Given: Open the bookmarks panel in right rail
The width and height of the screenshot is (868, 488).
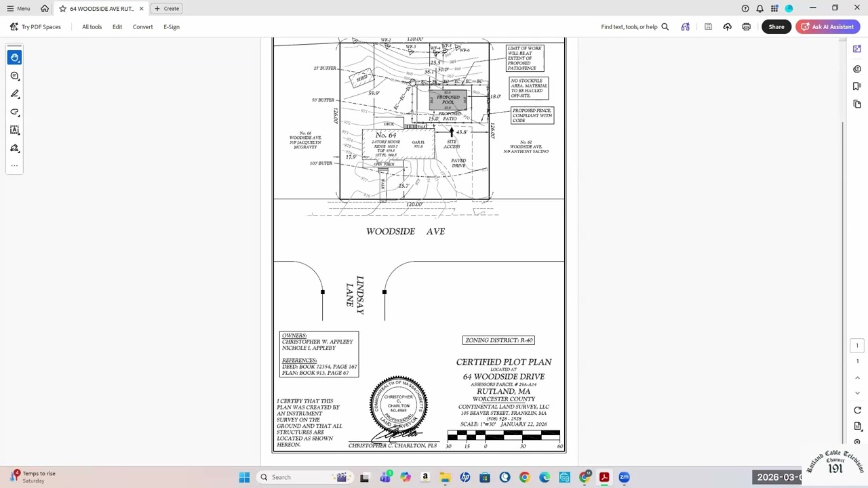Looking at the screenshot, I should click(x=857, y=87).
